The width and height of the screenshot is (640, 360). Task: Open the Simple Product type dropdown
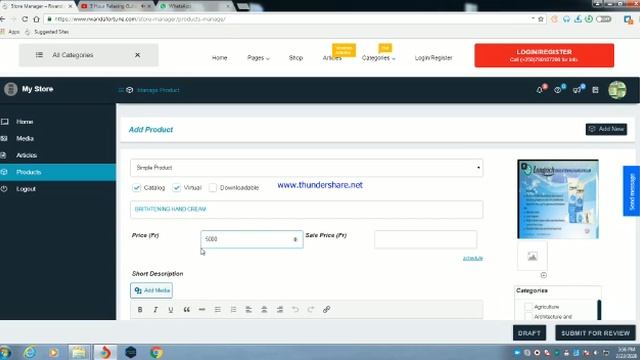tap(307, 168)
